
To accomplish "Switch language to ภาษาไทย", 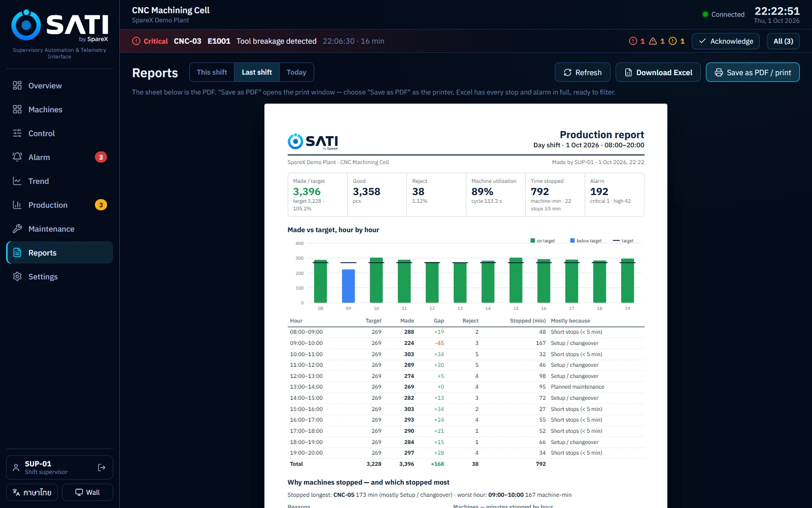I will (x=32, y=492).
